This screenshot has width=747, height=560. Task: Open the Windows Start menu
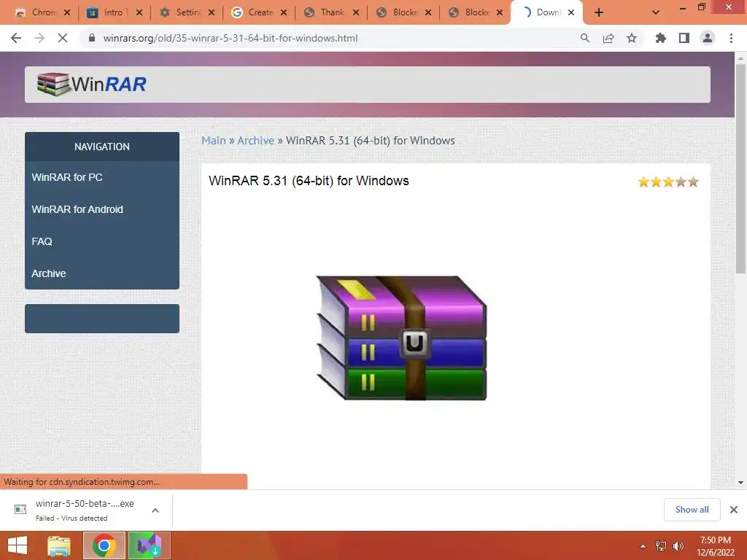(18, 545)
